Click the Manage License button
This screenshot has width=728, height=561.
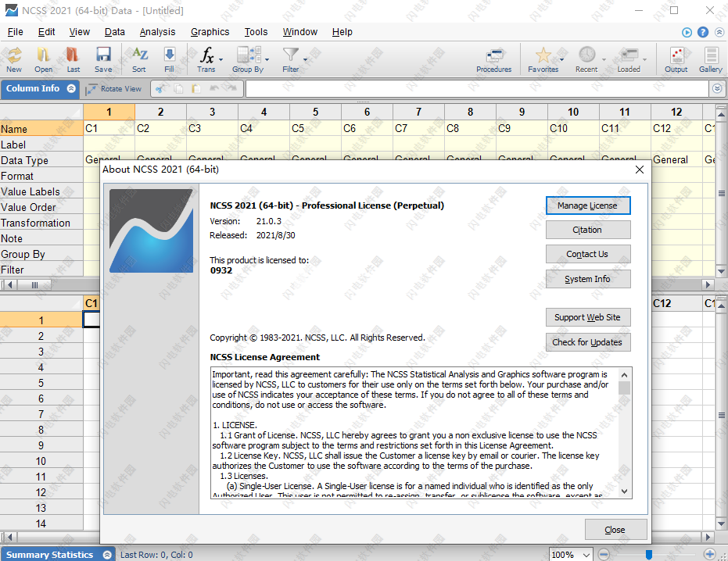(x=587, y=205)
